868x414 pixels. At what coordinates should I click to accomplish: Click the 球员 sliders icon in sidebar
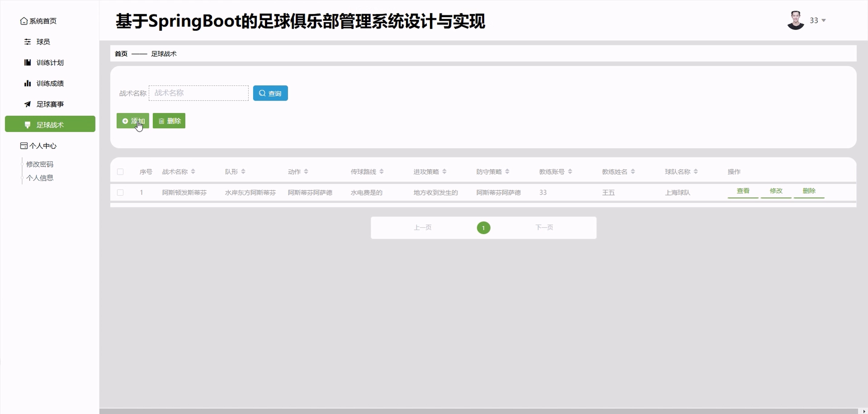pyautogui.click(x=28, y=42)
